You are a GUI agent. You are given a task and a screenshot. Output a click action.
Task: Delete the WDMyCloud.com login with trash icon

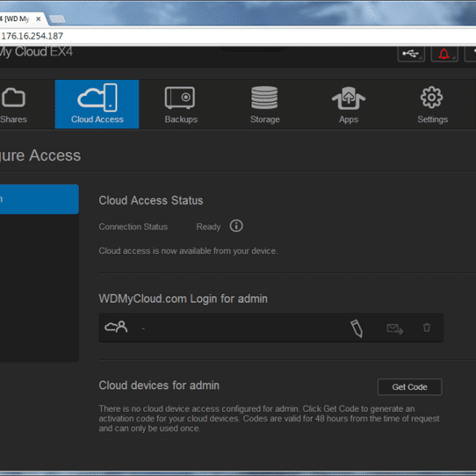click(426, 327)
